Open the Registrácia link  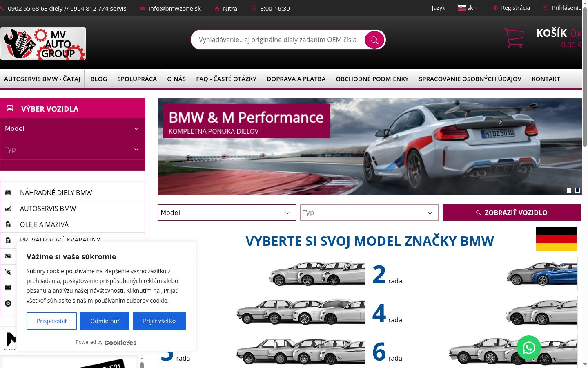515,8
